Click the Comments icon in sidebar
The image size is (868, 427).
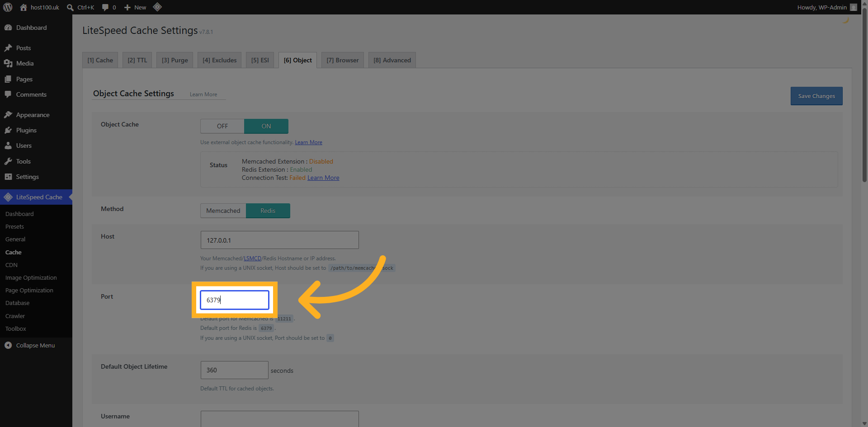pos(8,94)
